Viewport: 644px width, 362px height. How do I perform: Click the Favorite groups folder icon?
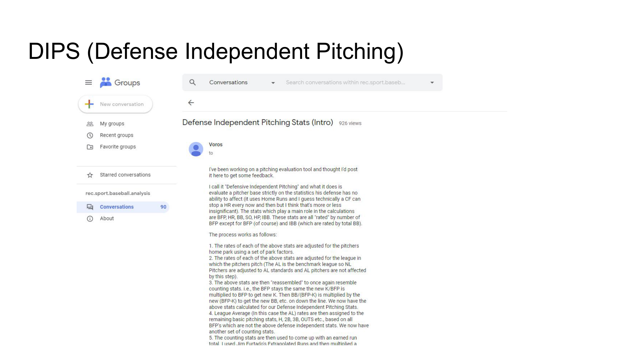click(x=90, y=147)
